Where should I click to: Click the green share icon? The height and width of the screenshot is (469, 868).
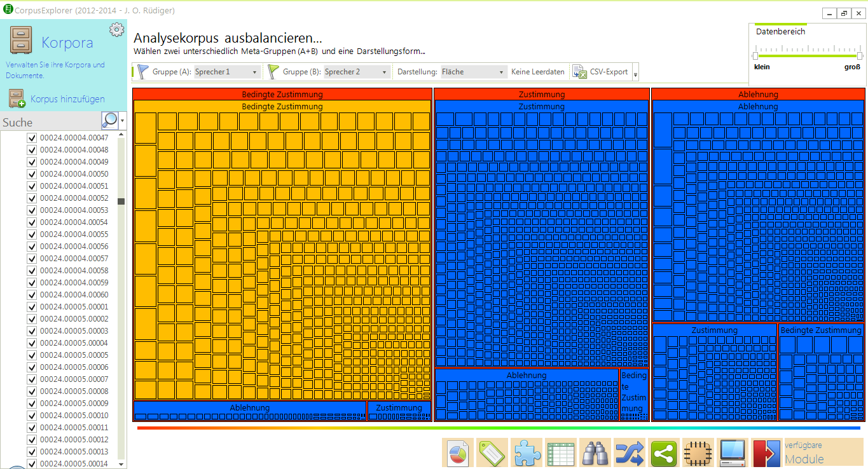point(664,453)
